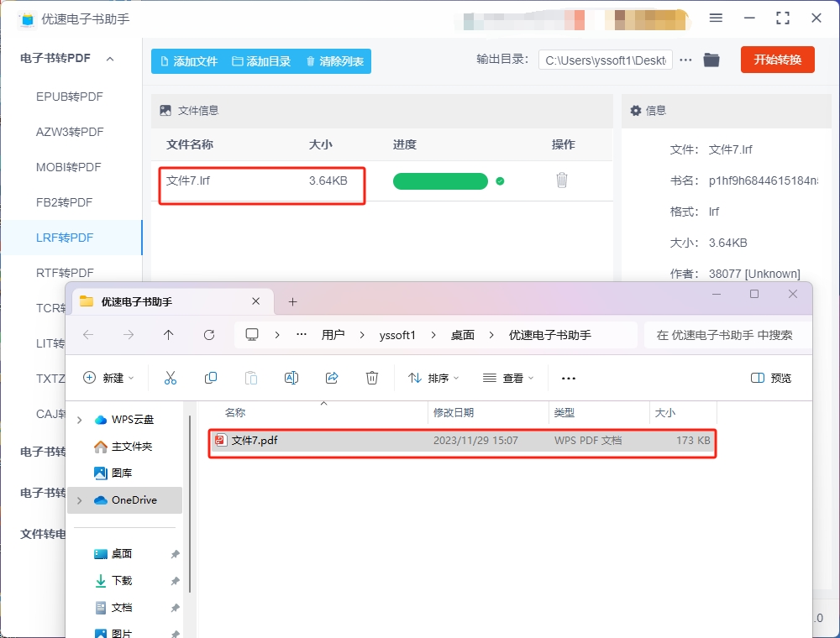The image size is (840, 638).
Task: Click the three-dots browse output directory button
Action: click(685, 60)
